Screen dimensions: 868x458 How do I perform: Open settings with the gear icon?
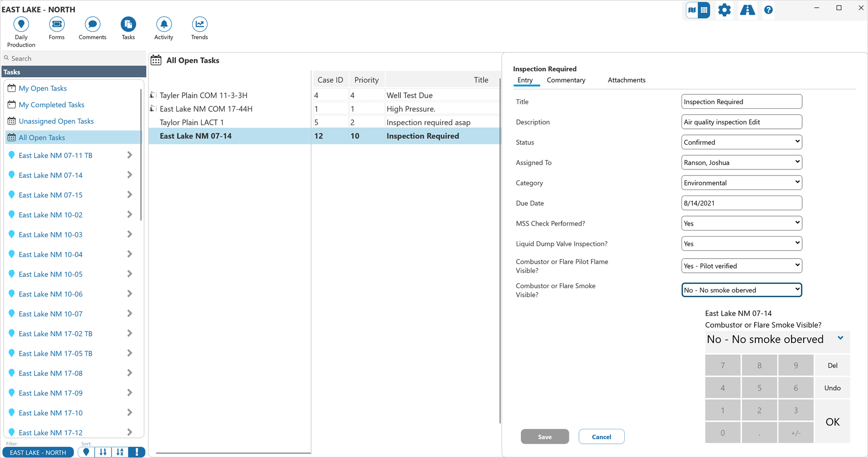tap(724, 10)
